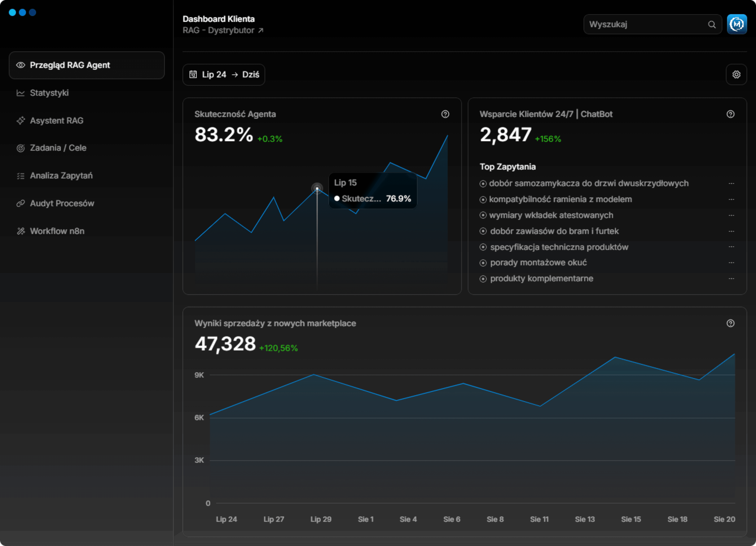Click help icon on Wsparcie Klientów card
This screenshot has width=756, height=546.
pos(730,114)
